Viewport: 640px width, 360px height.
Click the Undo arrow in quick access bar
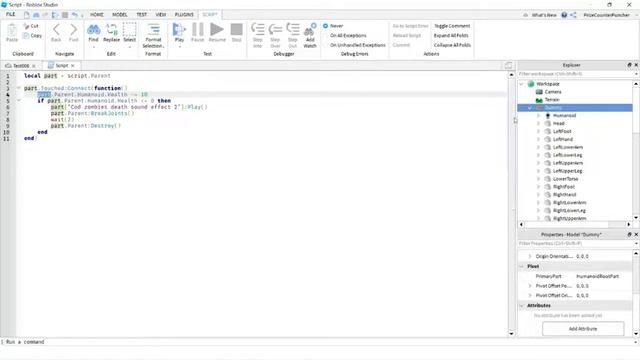(74, 15)
